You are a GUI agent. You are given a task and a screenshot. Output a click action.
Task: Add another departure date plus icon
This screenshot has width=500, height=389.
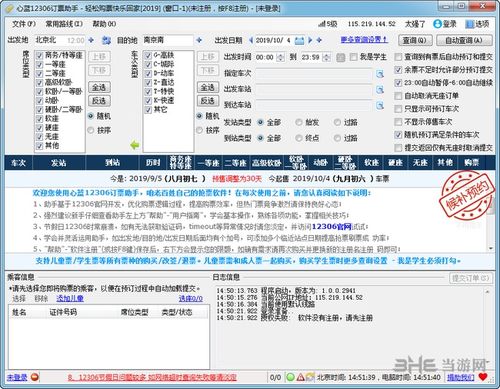(x=319, y=40)
